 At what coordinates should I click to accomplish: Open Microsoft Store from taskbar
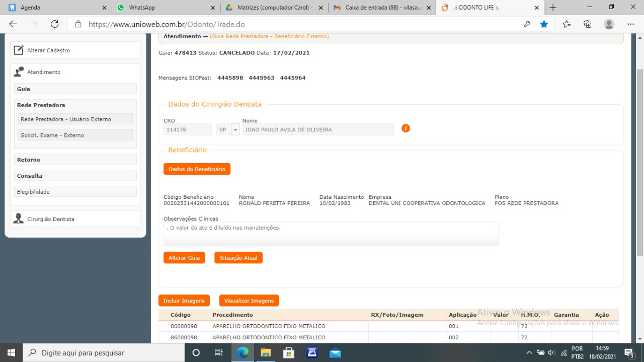tap(289, 352)
